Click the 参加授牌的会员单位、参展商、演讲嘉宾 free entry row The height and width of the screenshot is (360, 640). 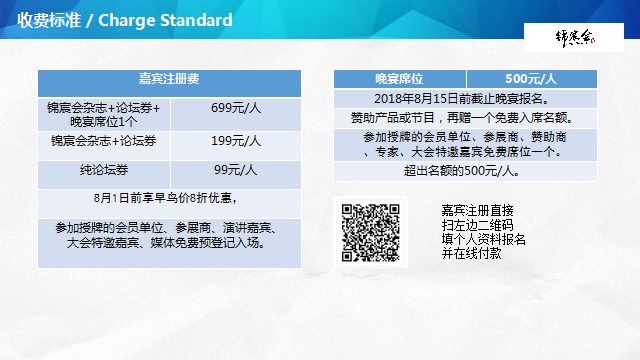[169, 243]
